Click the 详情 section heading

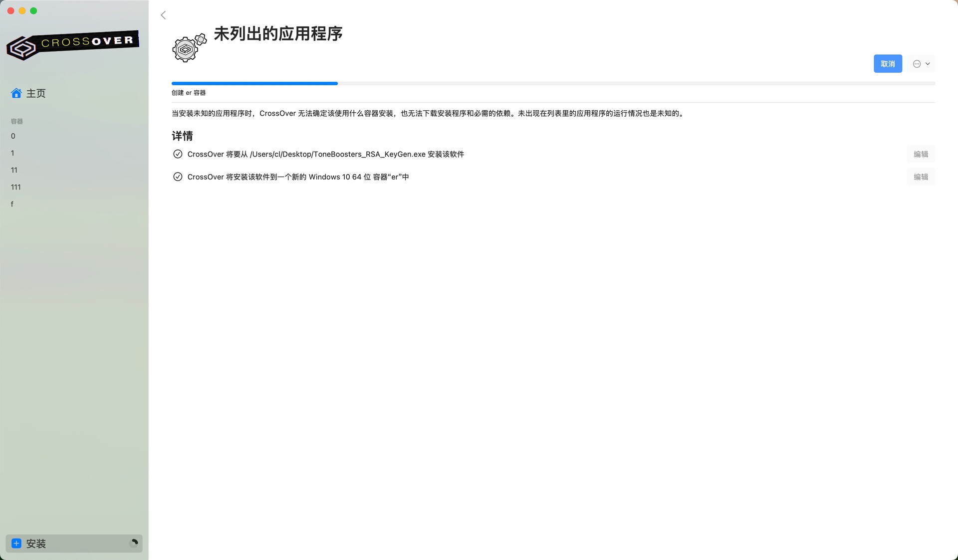tap(182, 136)
